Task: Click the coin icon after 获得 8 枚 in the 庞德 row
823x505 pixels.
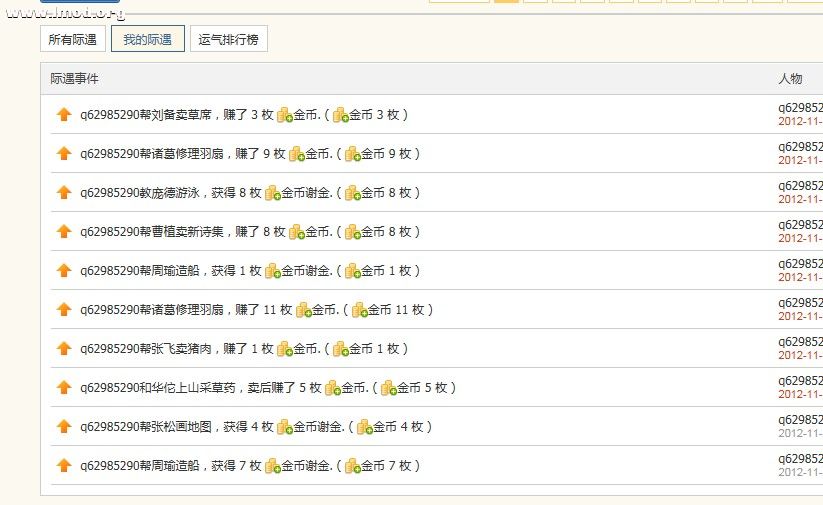Action: click(273, 193)
